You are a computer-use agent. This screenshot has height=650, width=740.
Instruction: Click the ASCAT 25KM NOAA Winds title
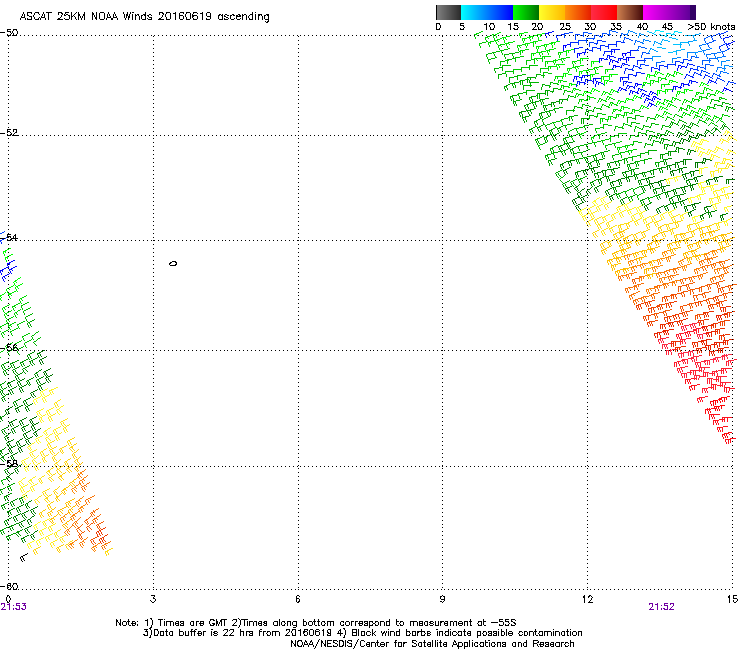pos(144,17)
